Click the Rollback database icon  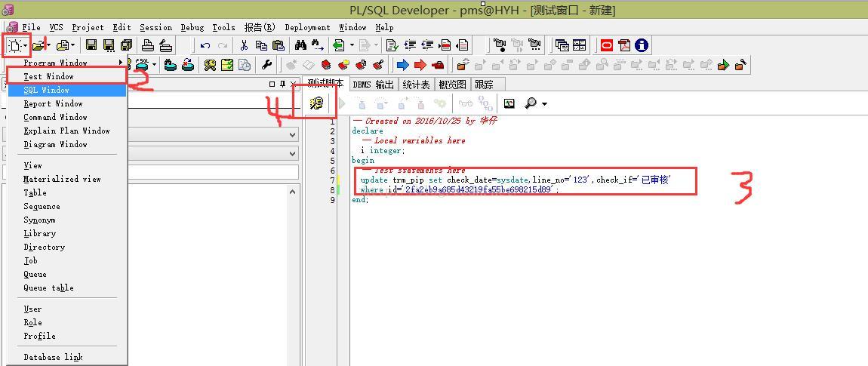[x=188, y=65]
